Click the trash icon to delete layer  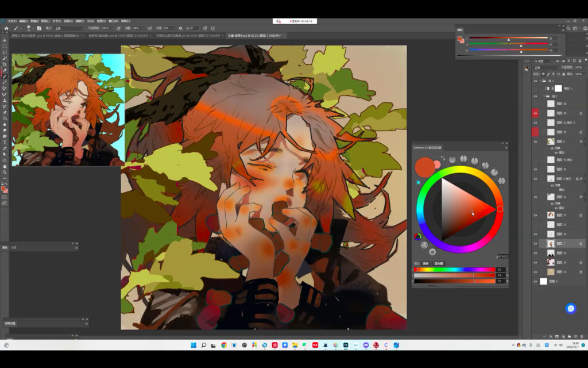(581, 336)
